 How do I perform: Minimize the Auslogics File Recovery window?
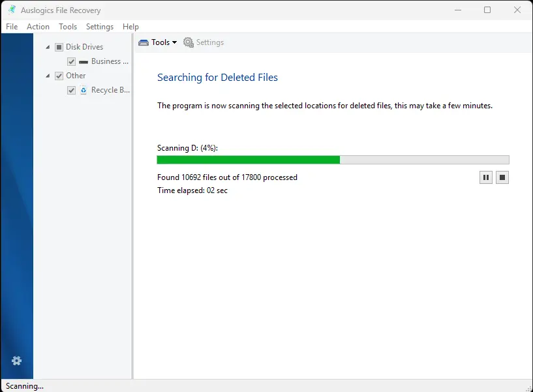(x=458, y=10)
